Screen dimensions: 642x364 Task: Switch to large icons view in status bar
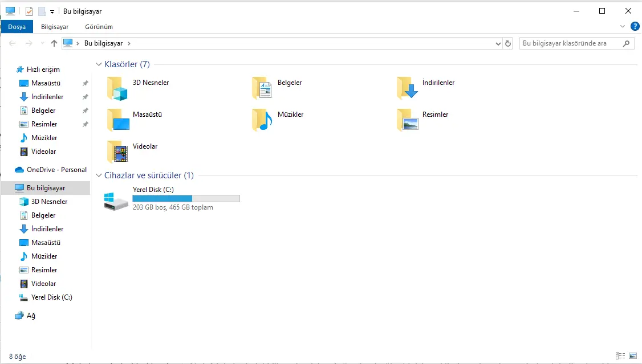[x=633, y=356]
